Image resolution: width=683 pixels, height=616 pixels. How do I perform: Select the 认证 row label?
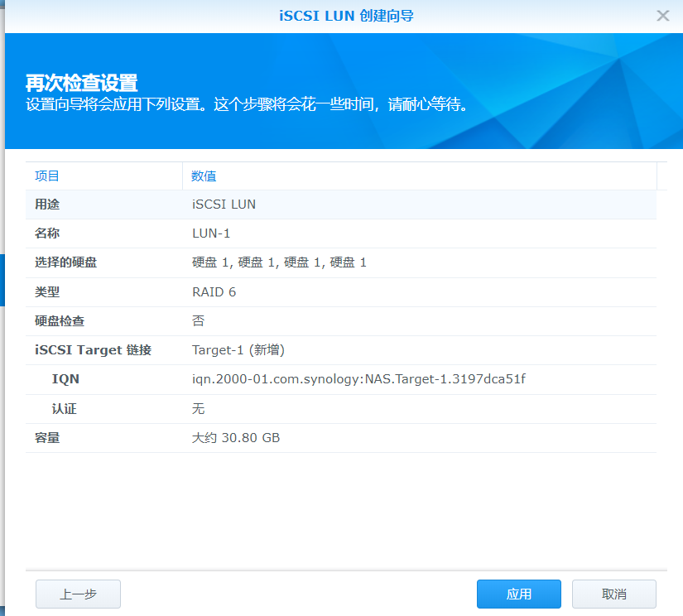[64, 409]
